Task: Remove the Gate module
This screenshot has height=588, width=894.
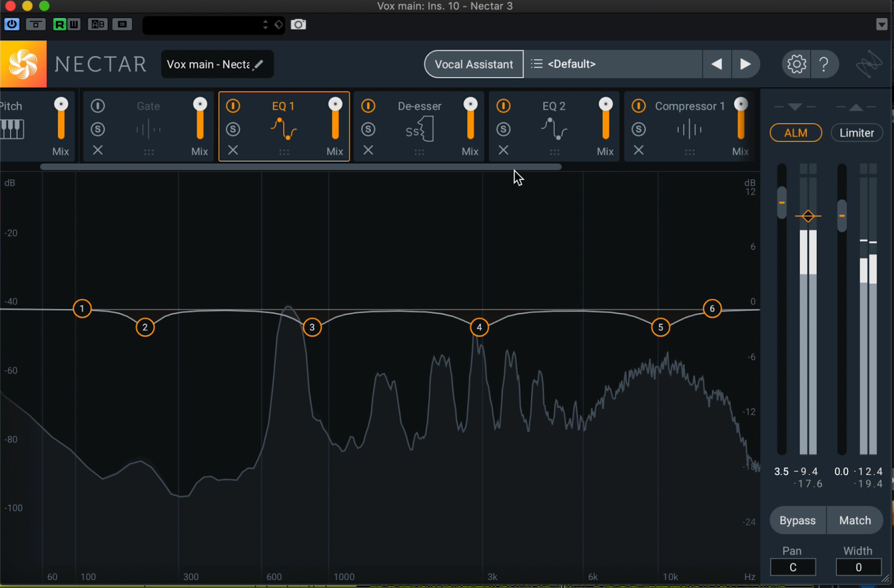Action: click(98, 150)
